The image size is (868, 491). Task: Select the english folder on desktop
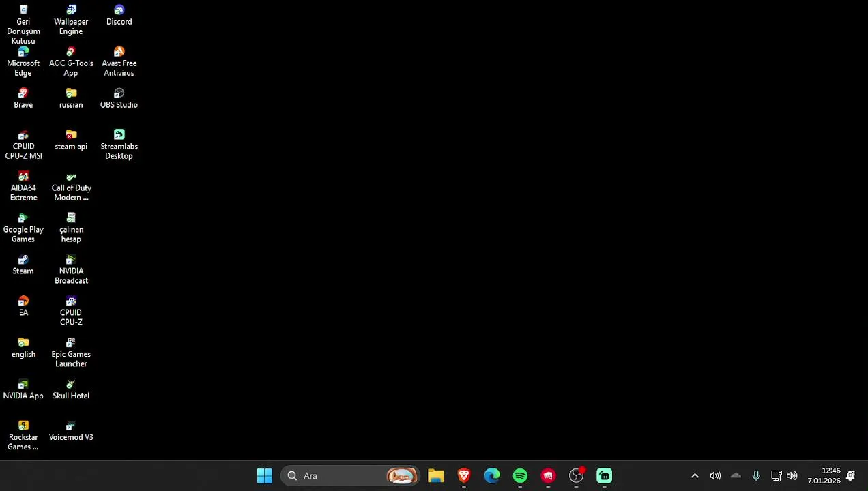[x=23, y=348]
